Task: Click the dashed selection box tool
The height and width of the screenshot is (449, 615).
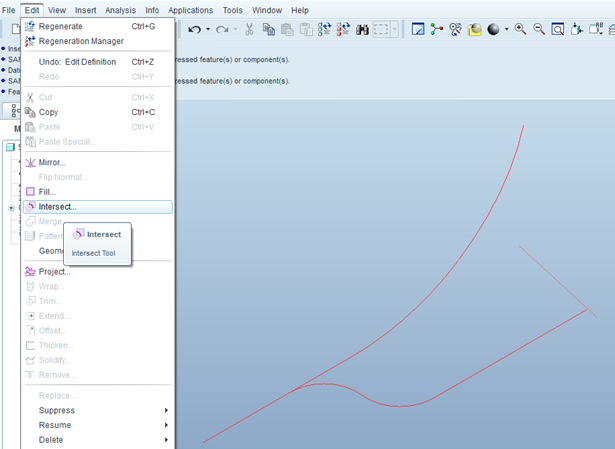Action: pyautogui.click(x=381, y=29)
